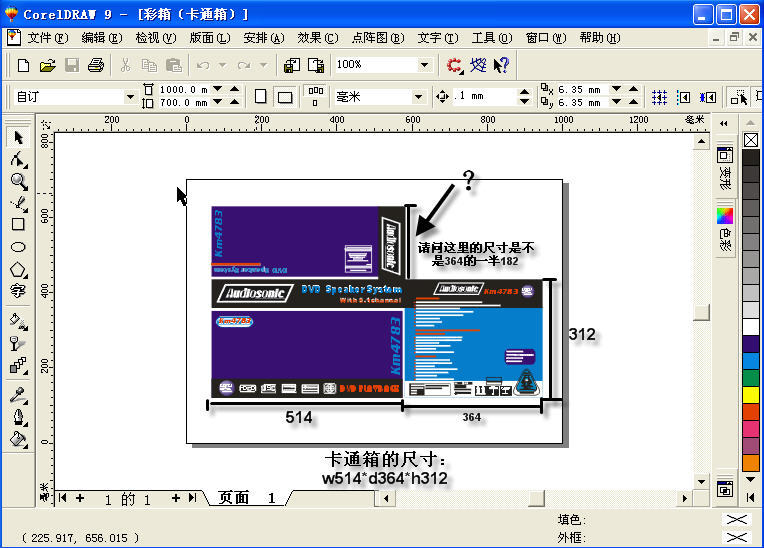Image resolution: width=764 pixels, height=548 pixels.
Task: Set portrait page orientation
Action: 261,96
